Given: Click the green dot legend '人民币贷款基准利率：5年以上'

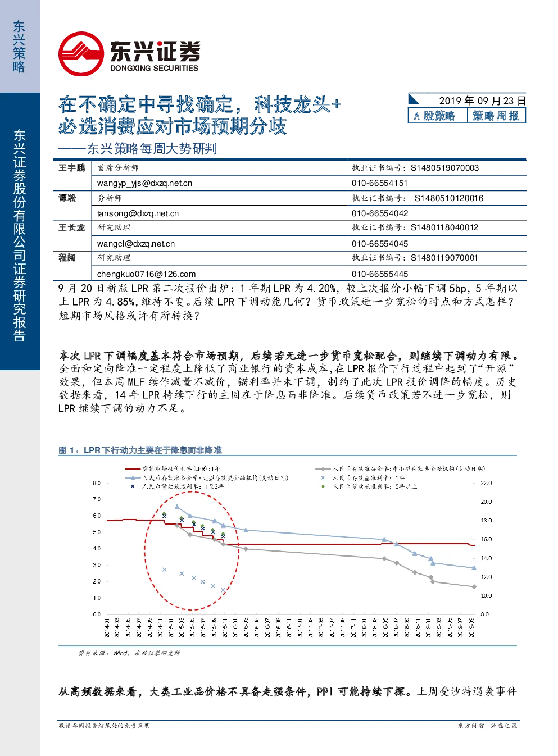Looking at the screenshot, I should point(369,486).
